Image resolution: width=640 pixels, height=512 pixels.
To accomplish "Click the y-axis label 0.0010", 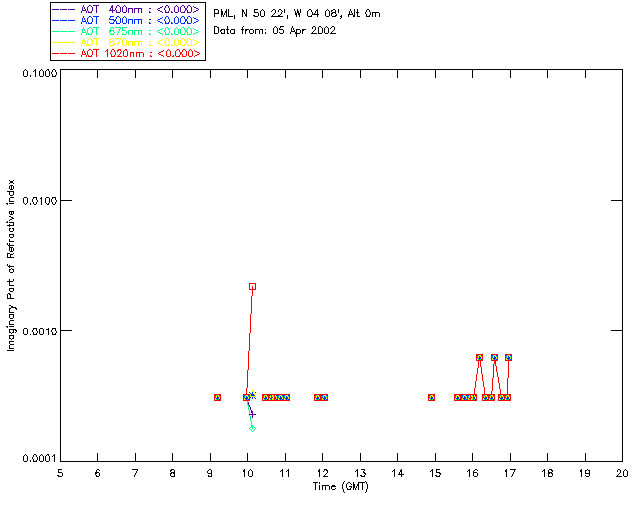I will 40,331.
